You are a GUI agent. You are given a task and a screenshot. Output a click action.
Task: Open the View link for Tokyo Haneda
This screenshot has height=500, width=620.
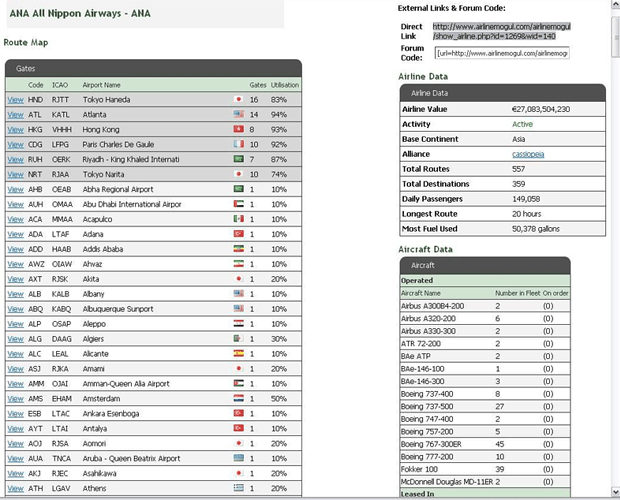[15, 100]
